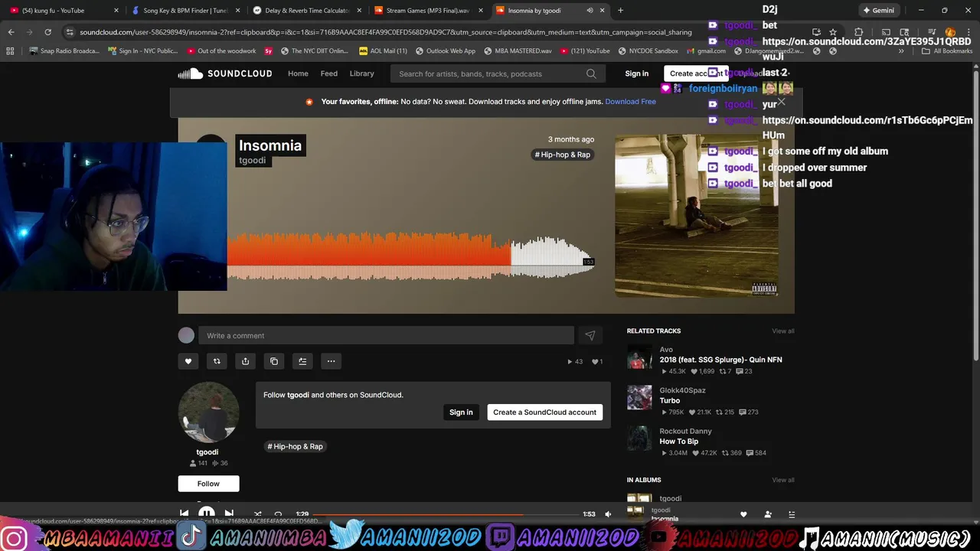This screenshot has width=980, height=551.
Task: Follow artist from bottom player bar
Action: tap(768, 514)
